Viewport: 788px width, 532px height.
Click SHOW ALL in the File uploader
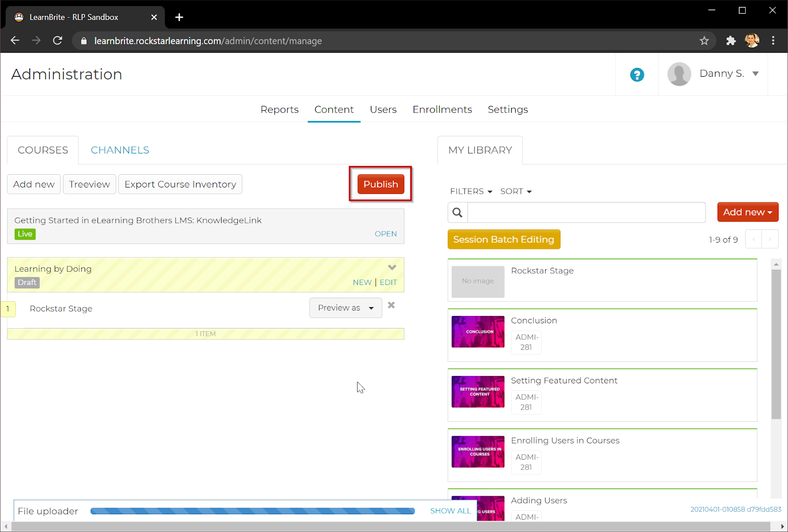click(x=450, y=511)
